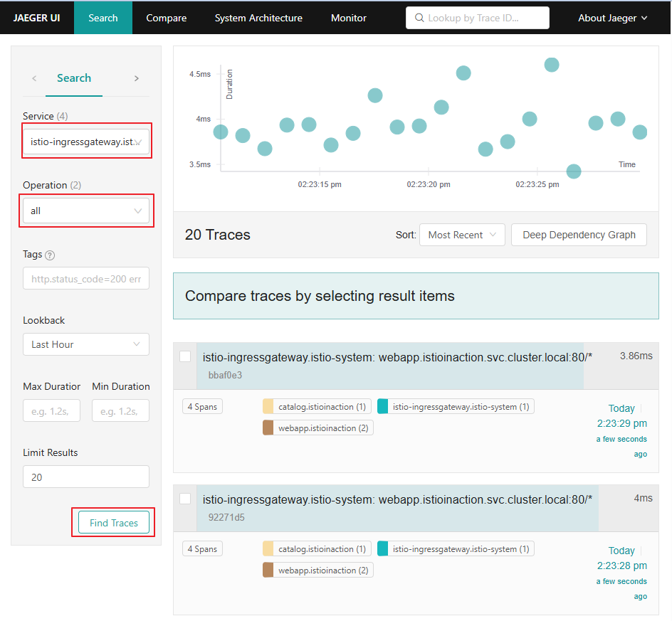
Task: Click the 20 Traces heading
Action: pyautogui.click(x=217, y=235)
